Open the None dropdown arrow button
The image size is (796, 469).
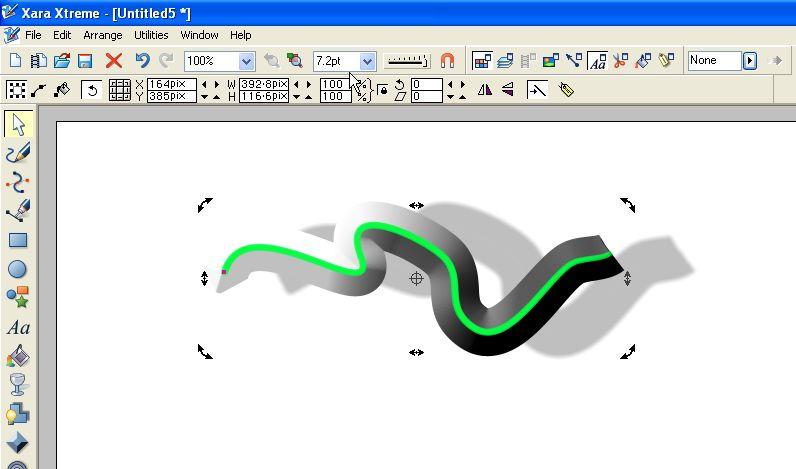tap(750, 61)
